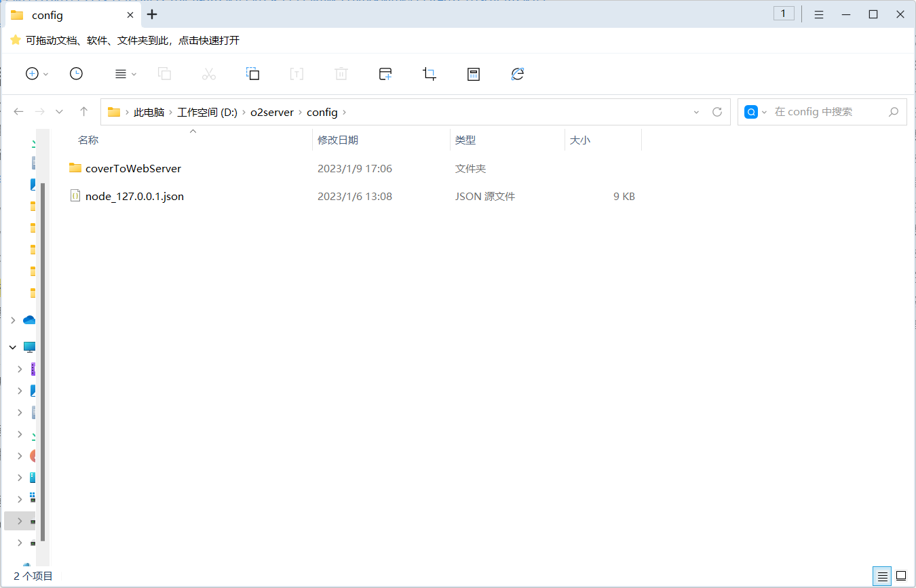The width and height of the screenshot is (916, 588).
Task: Click the new window plus icon
Action: pyautogui.click(x=385, y=74)
